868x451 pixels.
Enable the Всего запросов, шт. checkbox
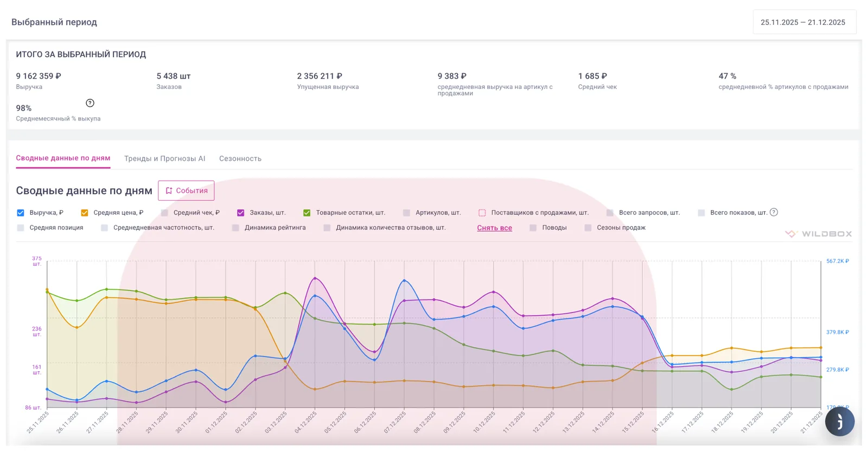tap(610, 213)
